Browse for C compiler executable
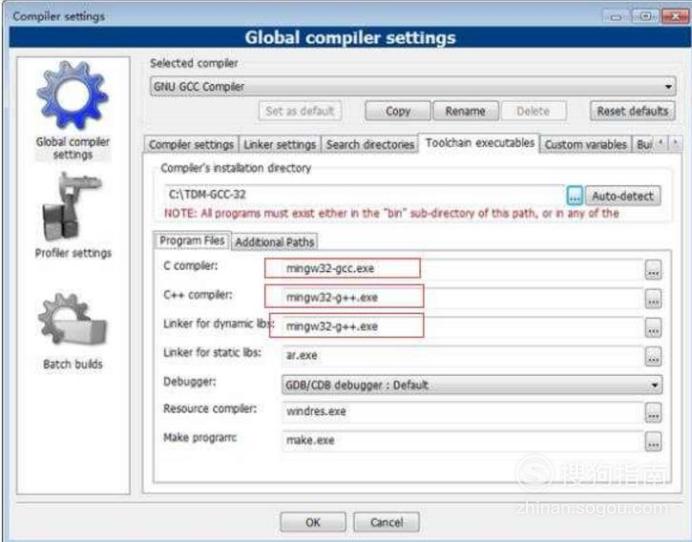The width and height of the screenshot is (692, 542). 653,269
